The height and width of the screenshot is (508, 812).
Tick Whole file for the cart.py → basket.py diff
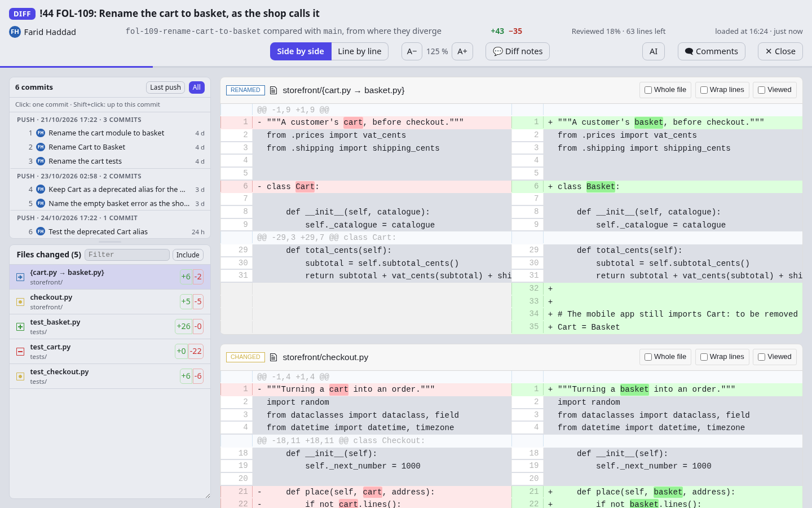(648, 90)
